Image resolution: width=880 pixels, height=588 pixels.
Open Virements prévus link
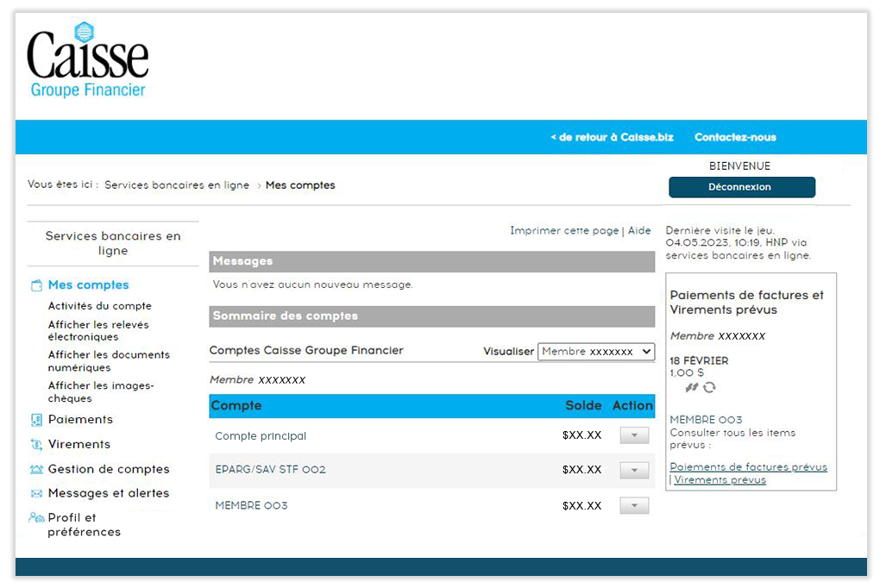(720, 479)
